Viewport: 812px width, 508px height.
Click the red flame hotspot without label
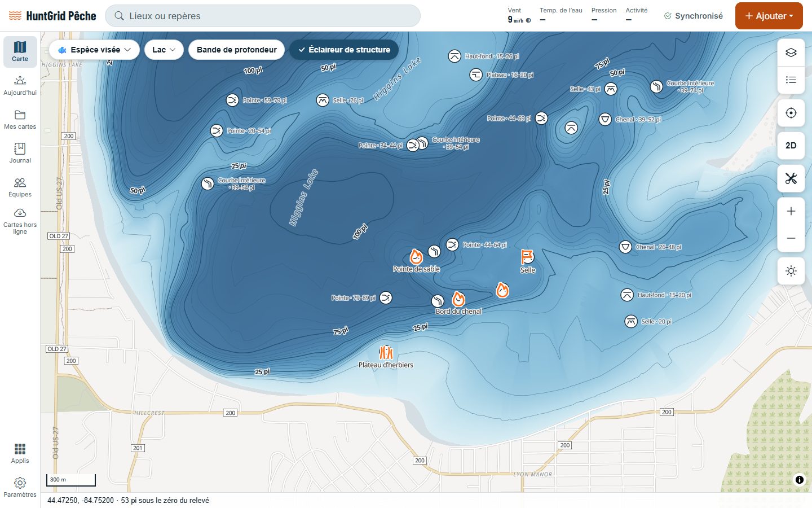[x=502, y=290]
